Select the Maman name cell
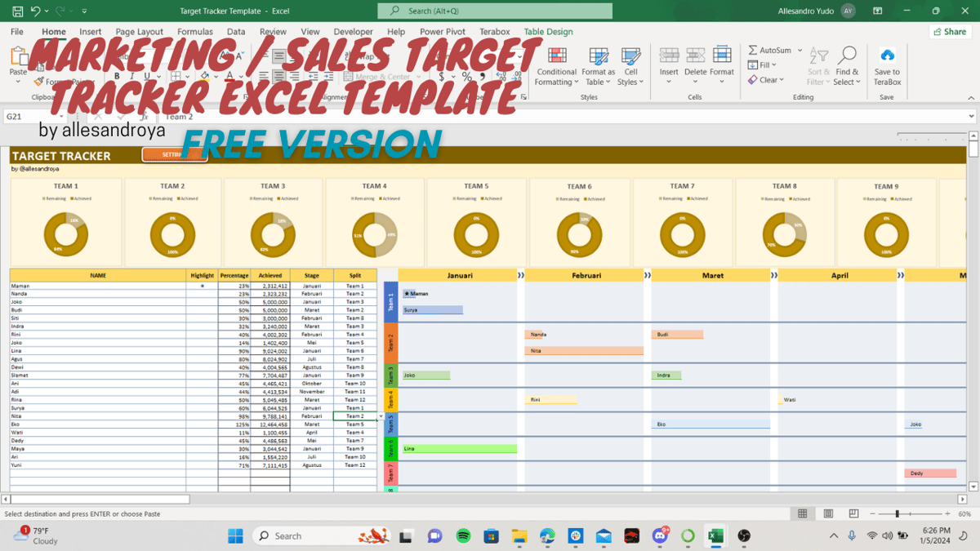 97,287
